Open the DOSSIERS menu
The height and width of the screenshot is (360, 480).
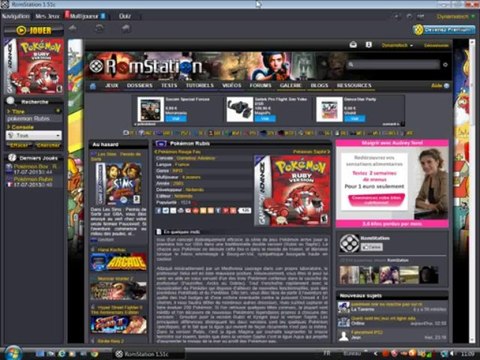(x=139, y=86)
